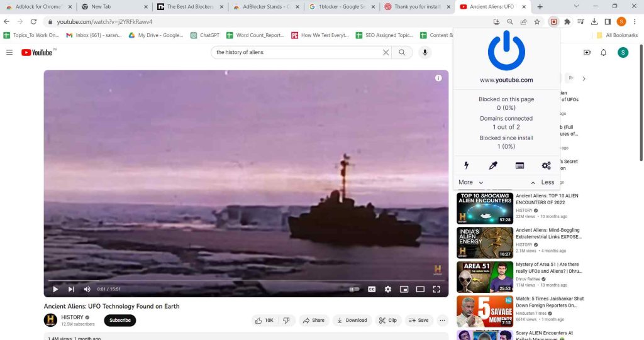
Task: Open the YouTube create video icon
Action: tap(587, 53)
